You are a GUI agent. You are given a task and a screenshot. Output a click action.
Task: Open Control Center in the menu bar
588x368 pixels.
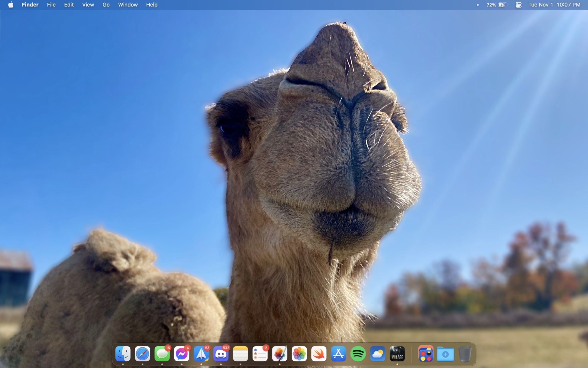(x=519, y=5)
